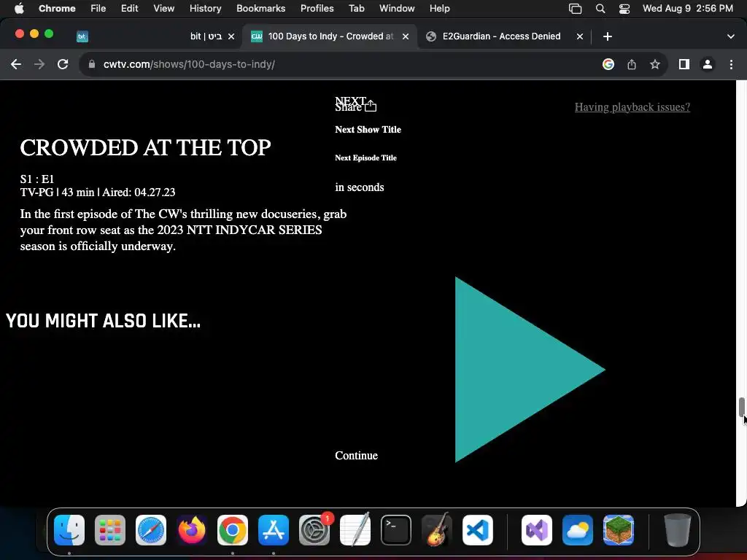Open Google Chrome from the Dock
This screenshot has height=560, width=747.
(x=233, y=530)
